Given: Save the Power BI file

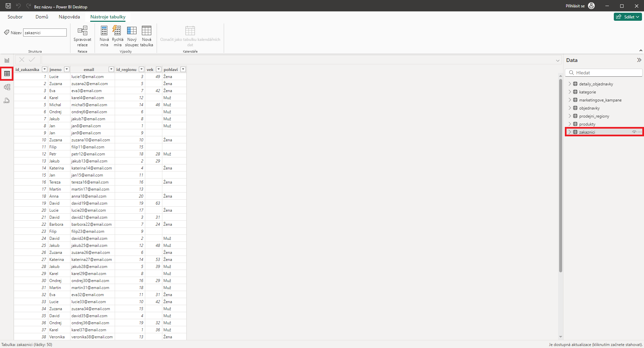Looking at the screenshot, I should [x=7, y=6].
